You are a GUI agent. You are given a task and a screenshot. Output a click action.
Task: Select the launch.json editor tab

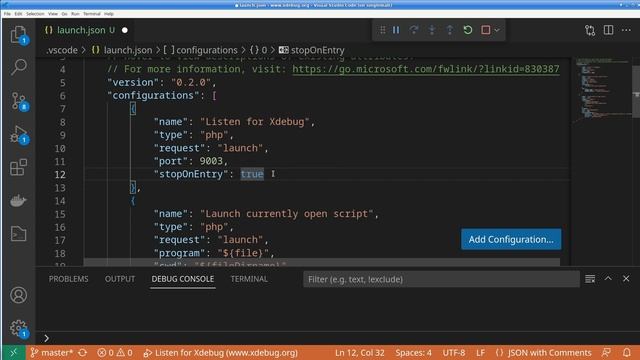[x=86, y=30]
